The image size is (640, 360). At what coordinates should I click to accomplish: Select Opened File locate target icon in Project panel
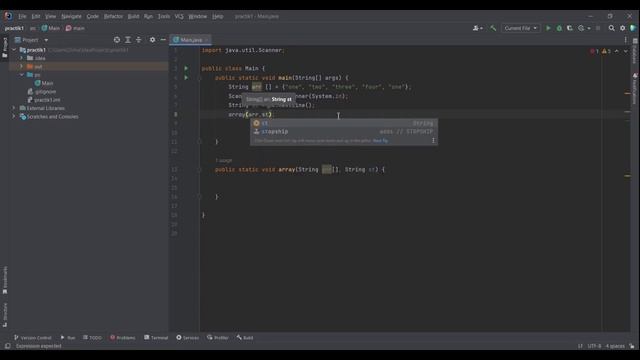117,40
